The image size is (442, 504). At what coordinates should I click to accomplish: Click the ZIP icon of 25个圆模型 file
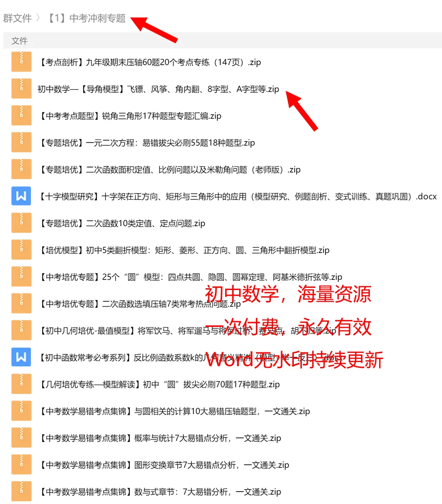[22, 276]
